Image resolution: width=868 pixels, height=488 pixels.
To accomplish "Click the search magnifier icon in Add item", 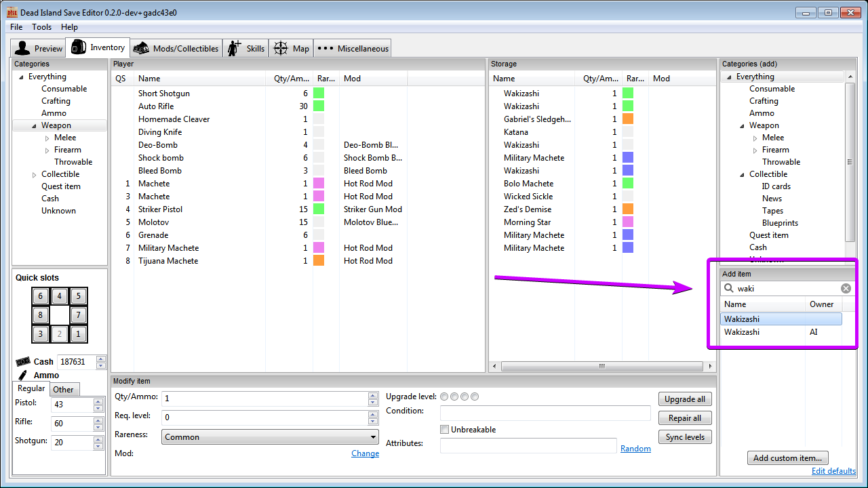I will 730,288.
